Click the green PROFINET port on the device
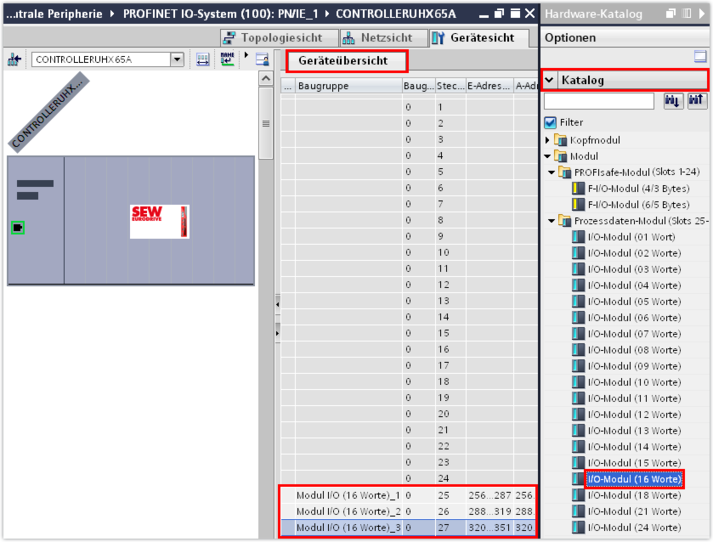This screenshot has width=713, height=542. point(18,228)
